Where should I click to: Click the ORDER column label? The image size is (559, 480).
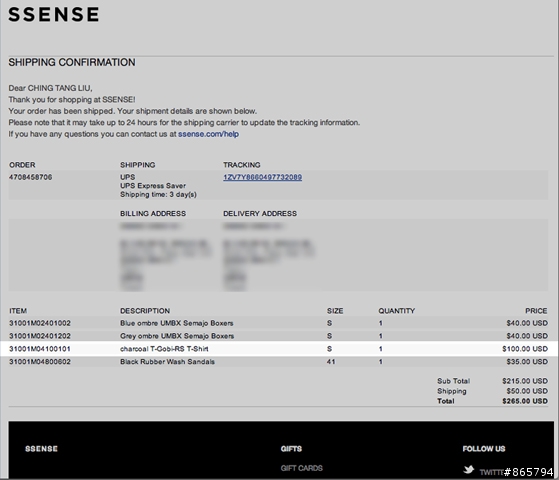click(22, 165)
